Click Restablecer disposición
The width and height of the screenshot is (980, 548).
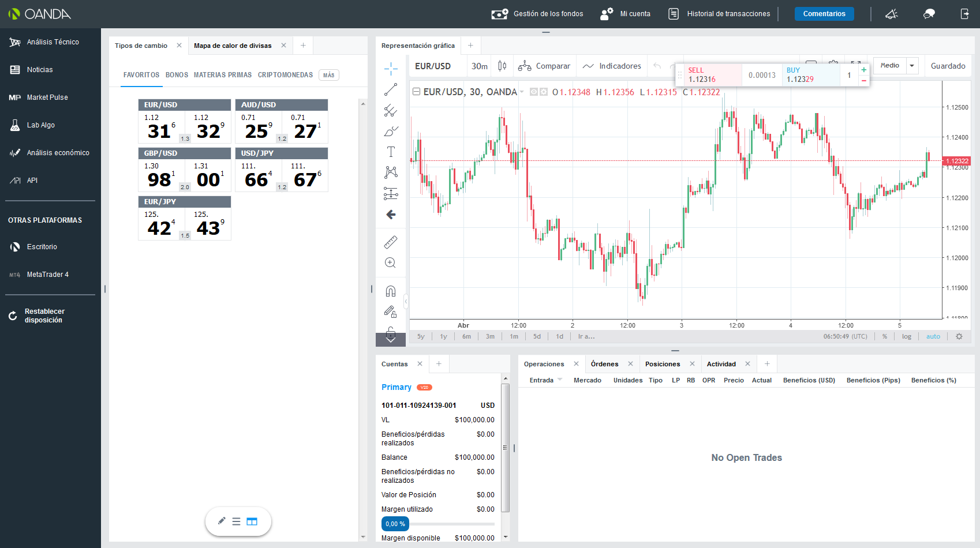(37, 316)
